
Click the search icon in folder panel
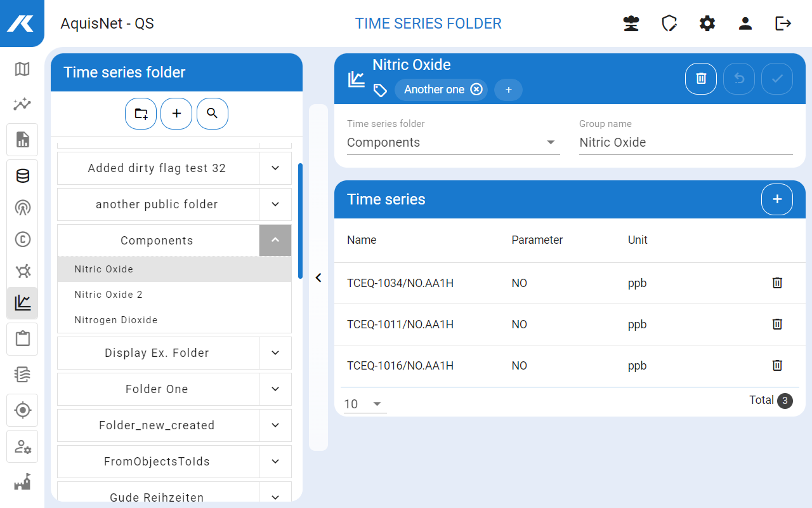click(x=213, y=114)
